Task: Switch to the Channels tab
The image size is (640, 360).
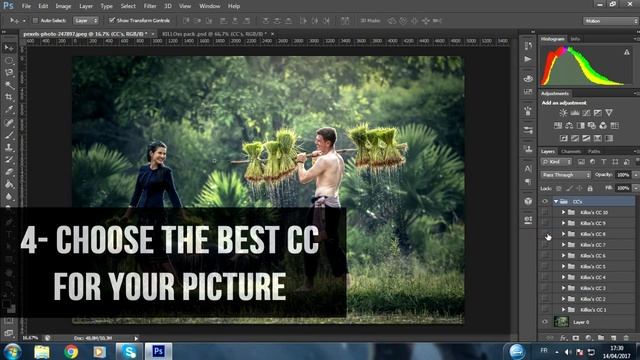Action: (571, 151)
